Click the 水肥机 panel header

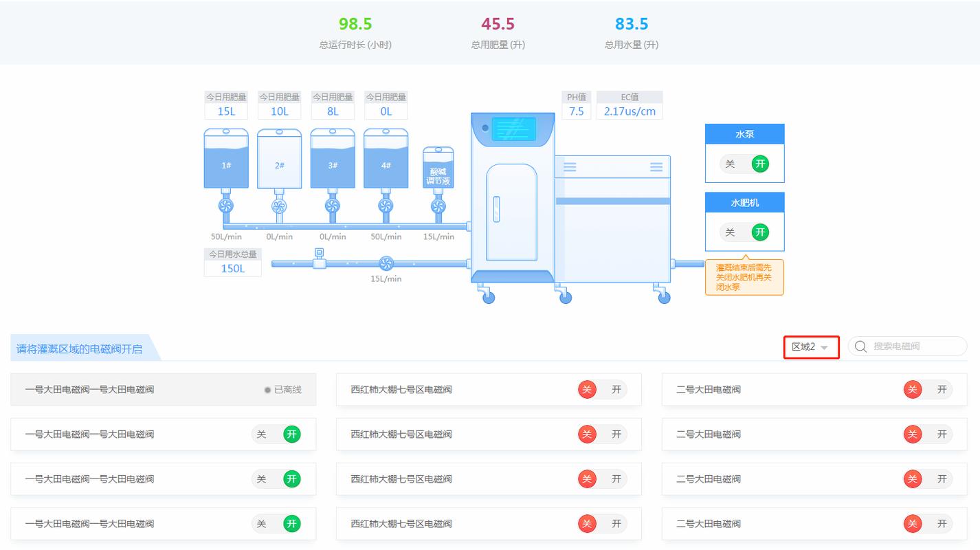[744, 203]
